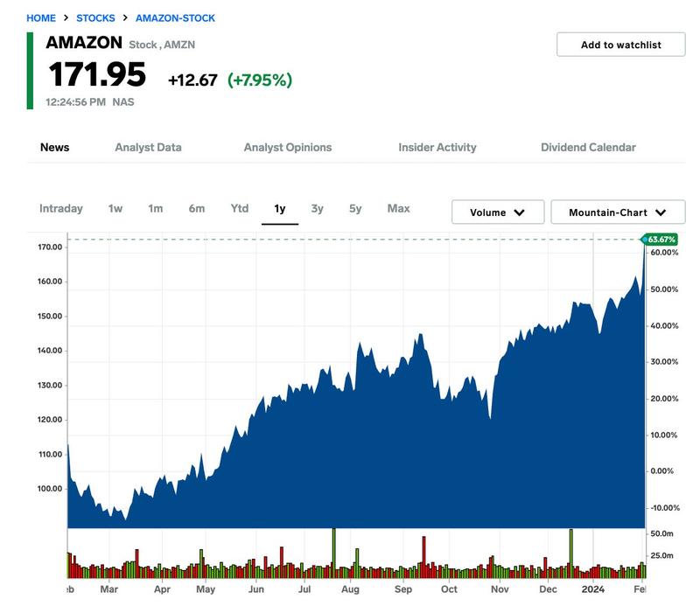This screenshot has width=700, height=613.
Task: Click the (+7.95%) percentage change
Action: (260, 80)
